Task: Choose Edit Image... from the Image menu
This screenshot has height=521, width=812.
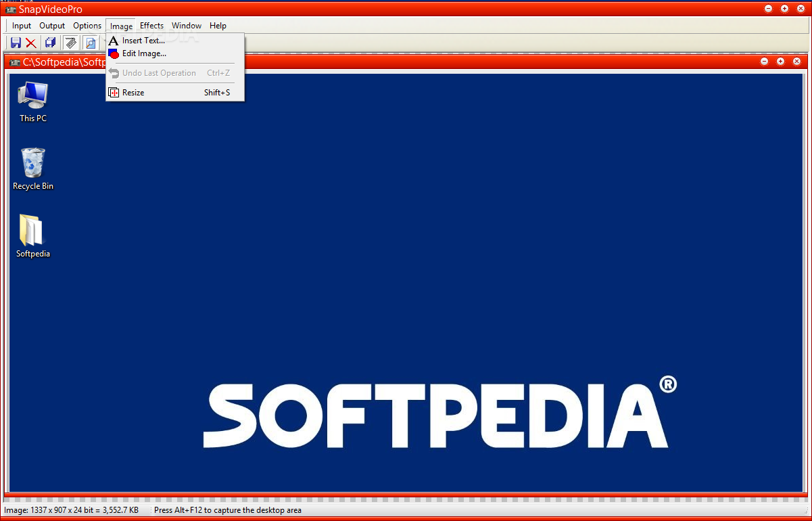Action: 175,53
